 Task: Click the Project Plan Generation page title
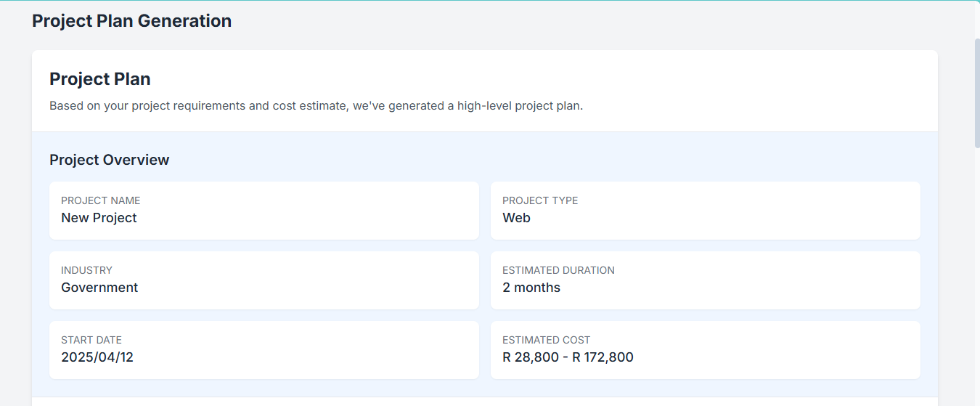click(131, 21)
